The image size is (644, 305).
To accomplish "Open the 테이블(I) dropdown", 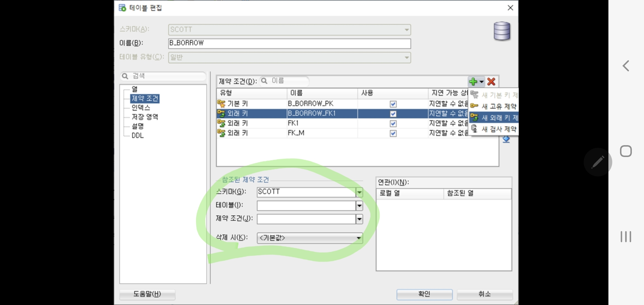I will (x=359, y=206).
